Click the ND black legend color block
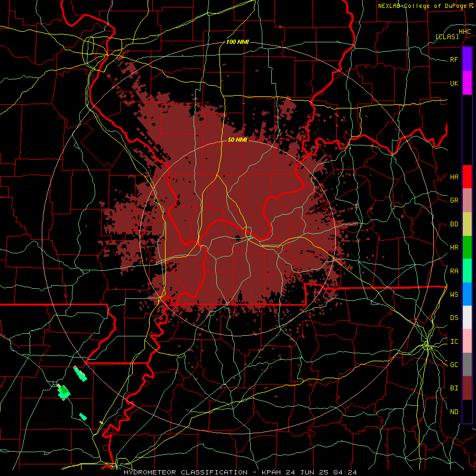476x476 pixels. coord(467,411)
